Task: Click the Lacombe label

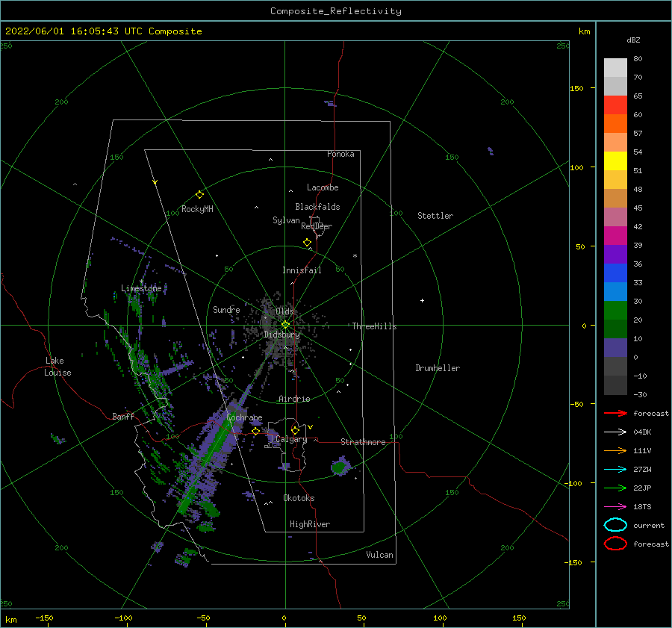Action: pos(323,187)
